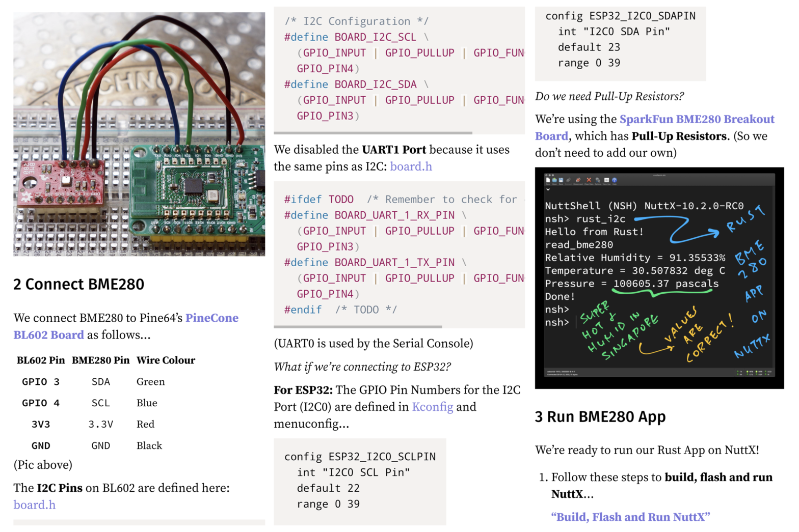Open SparkFun BME280 Breakout Board link
Viewport: 799px width, 532px height.
click(655, 127)
